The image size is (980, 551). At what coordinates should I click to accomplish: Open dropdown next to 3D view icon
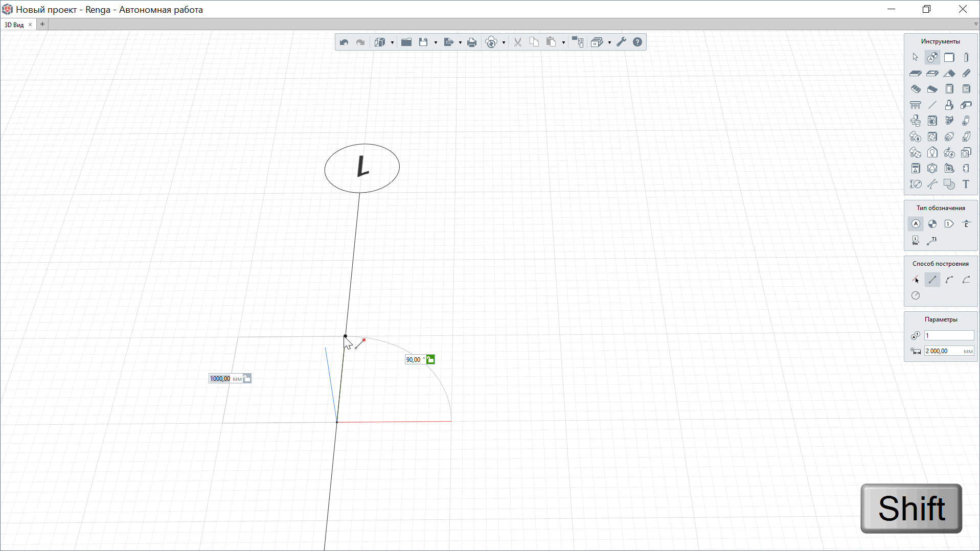(x=392, y=42)
